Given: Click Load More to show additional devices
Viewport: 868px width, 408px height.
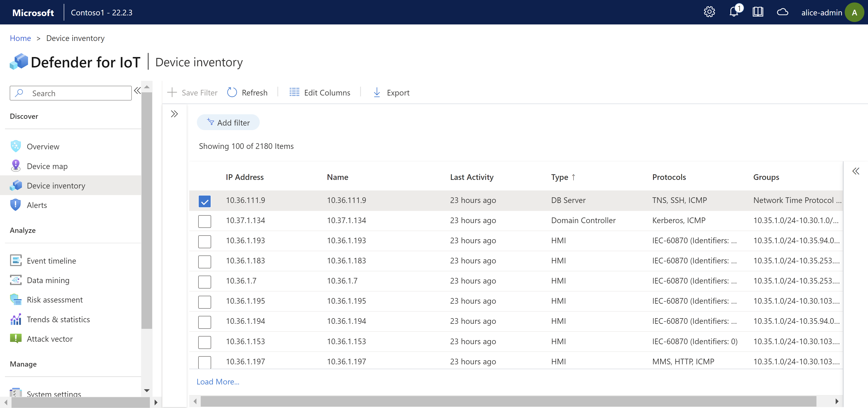Looking at the screenshot, I should pos(217,381).
